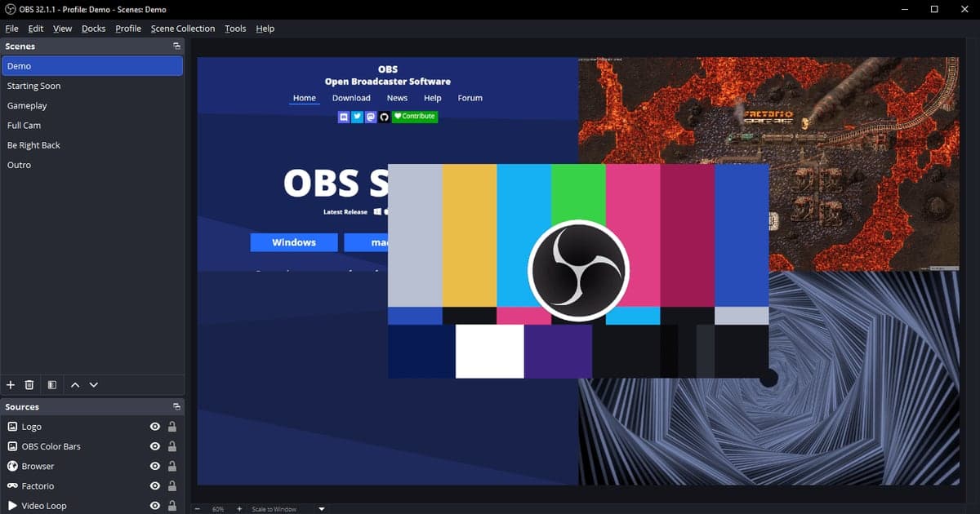The width and height of the screenshot is (980, 514).
Task: Toggle visibility of Browser source
Action: pyautogui.click(x=154, y=466)
